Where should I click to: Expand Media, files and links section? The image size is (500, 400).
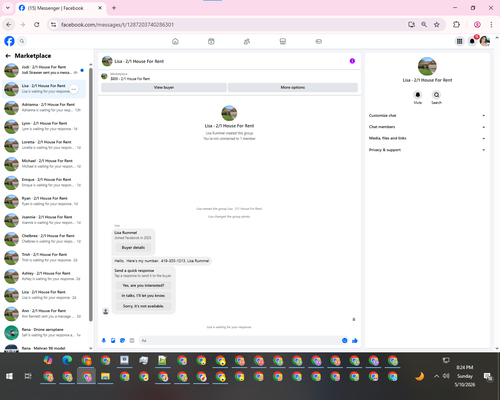coord(427,138)
